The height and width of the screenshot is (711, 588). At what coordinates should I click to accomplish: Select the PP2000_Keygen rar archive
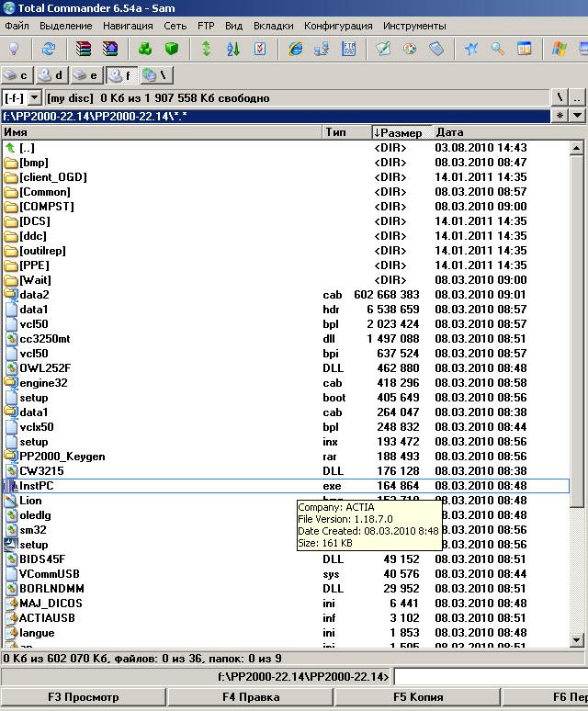tap(286, 457)
